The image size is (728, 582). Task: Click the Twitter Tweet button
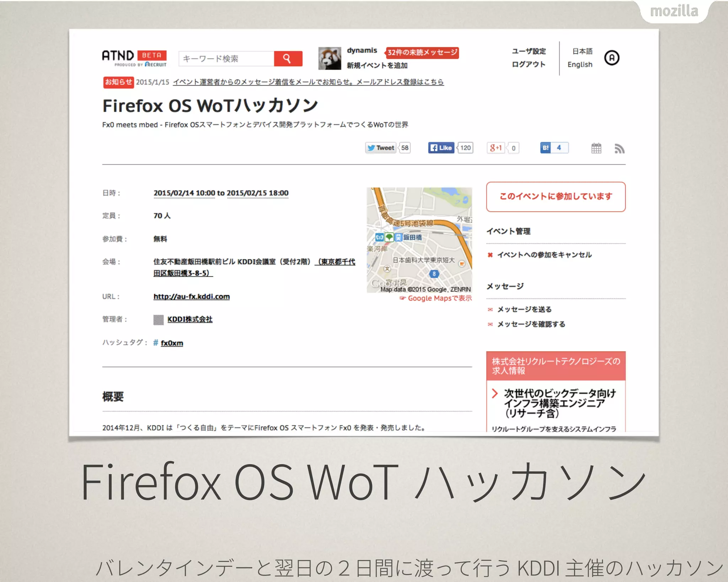(381, 148)
